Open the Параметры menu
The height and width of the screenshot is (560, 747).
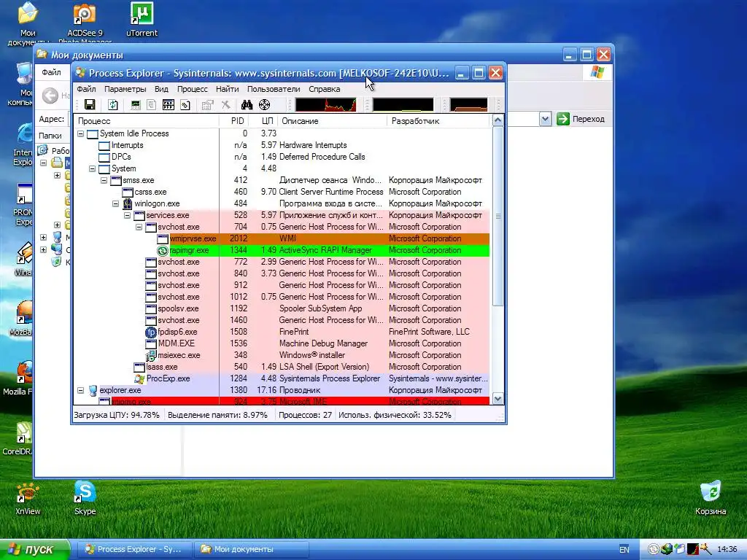coord(125,89)
